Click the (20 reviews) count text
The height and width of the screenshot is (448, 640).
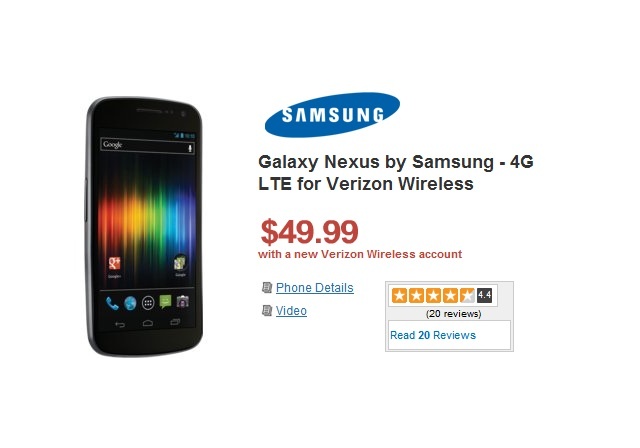pos(453,314)
